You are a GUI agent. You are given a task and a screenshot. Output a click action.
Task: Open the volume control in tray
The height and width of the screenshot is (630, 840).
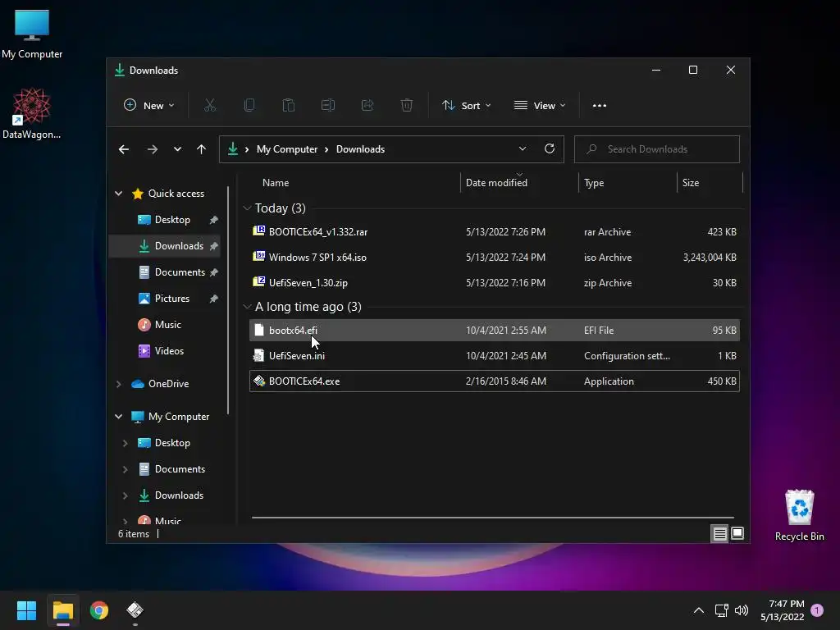point(742,610)
